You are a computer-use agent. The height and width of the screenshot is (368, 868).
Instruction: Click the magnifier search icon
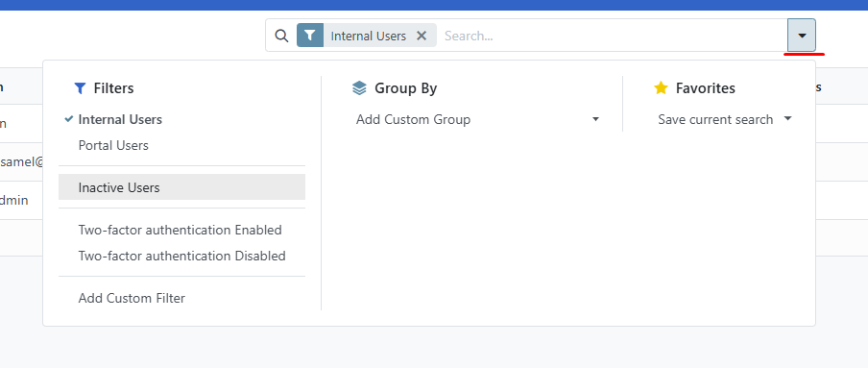281,36
